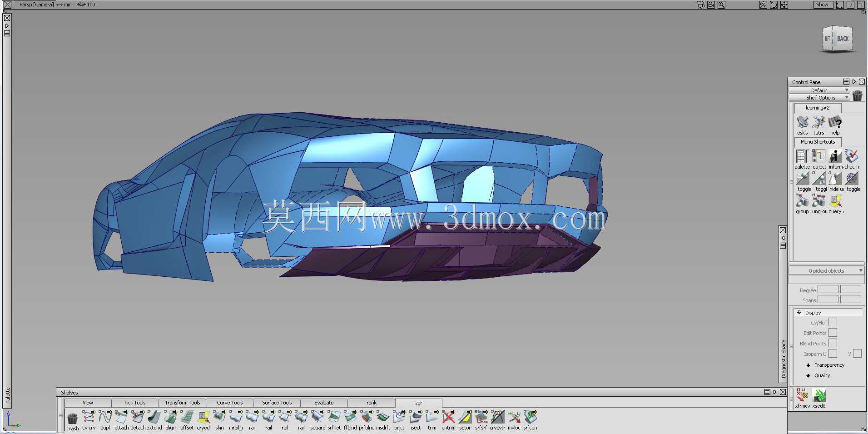Toggle the hide unselected shortcut icon
The image size is (868, 434).
[x=835, y=179]
